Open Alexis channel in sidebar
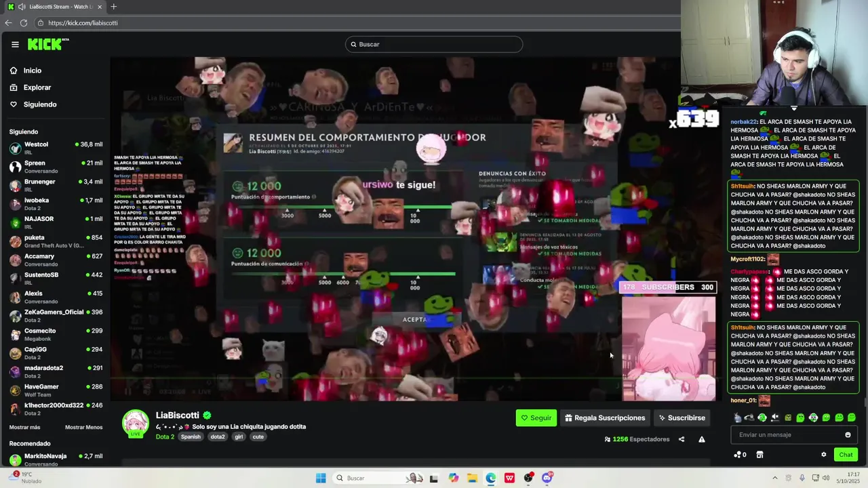The image size is (868, 488). click(56, 297)
